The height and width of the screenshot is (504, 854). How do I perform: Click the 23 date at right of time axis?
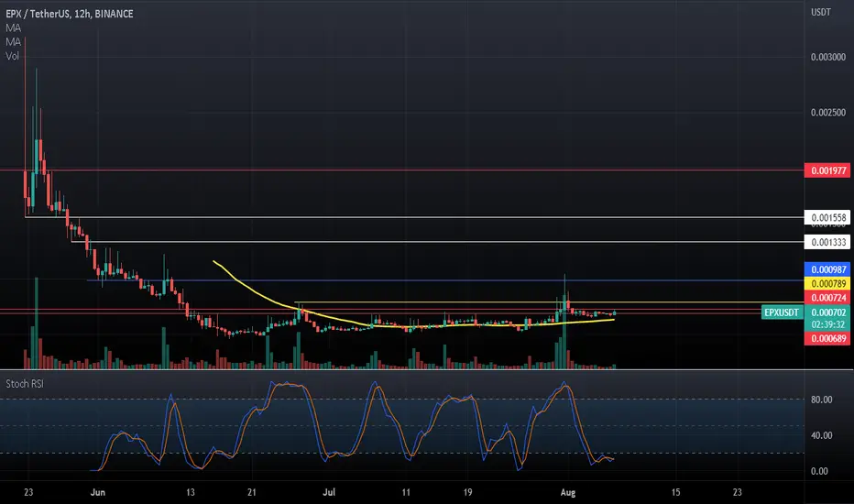737,493
